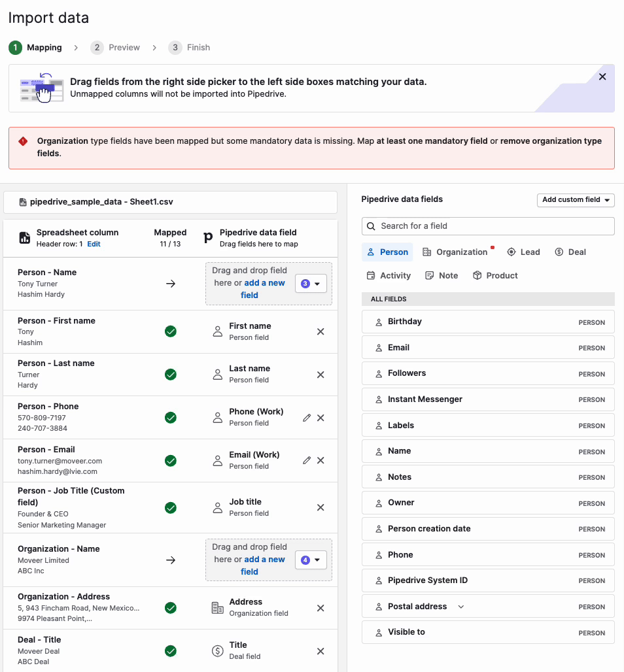Click the green check for Person - Email
This screenshot has height=672, width=624.
[x=171, y=461]
